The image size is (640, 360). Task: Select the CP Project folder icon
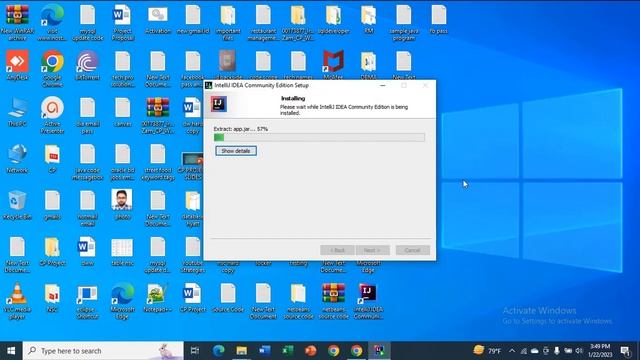click(52, 251)
